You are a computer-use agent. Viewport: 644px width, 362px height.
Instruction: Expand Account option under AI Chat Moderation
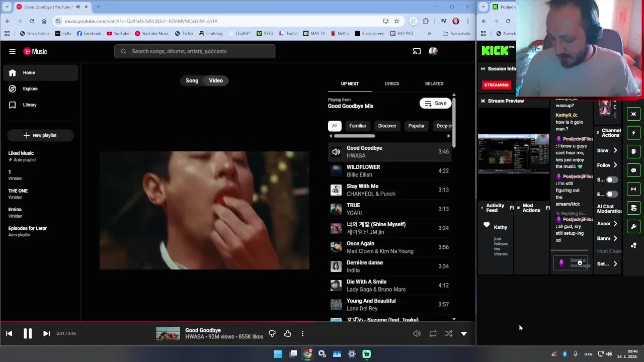pyautogui.click(x=608, y=224)
